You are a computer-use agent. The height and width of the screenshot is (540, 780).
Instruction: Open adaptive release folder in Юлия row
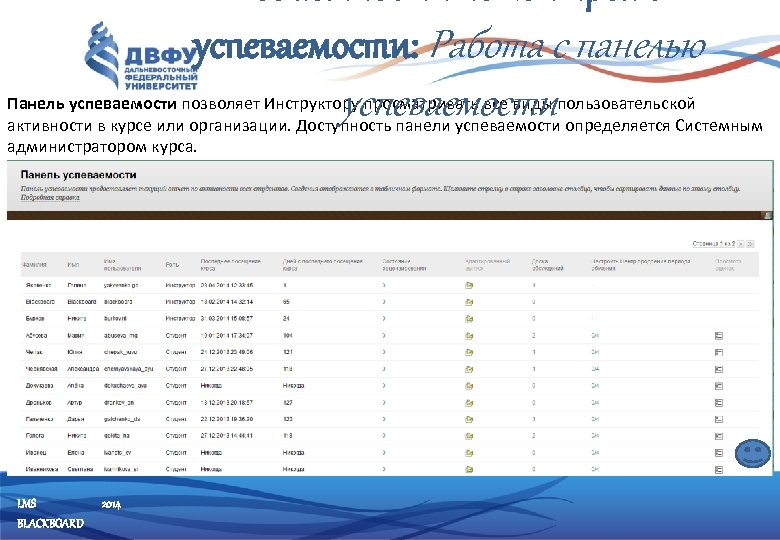[x=469, y=352]
